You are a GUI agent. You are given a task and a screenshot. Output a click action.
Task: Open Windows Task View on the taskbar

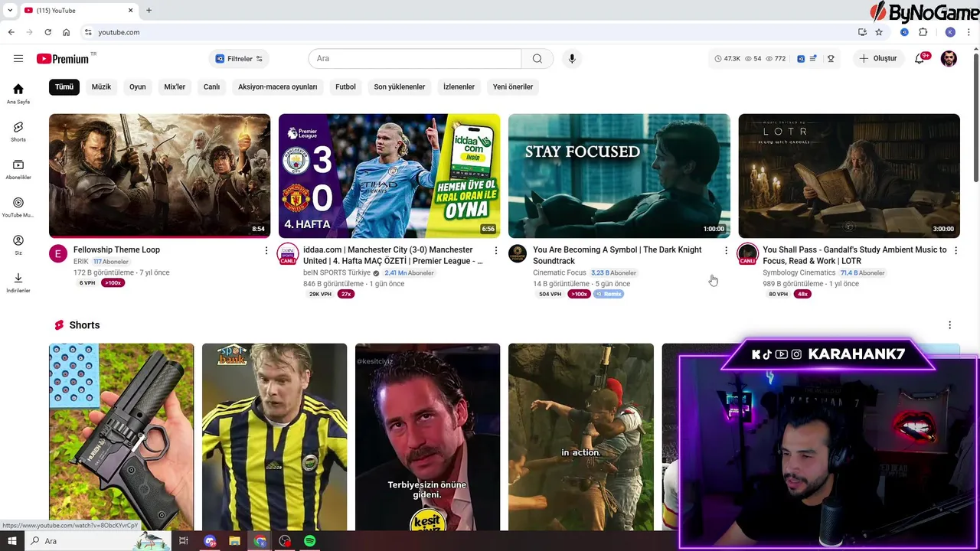tap(183, 541)
